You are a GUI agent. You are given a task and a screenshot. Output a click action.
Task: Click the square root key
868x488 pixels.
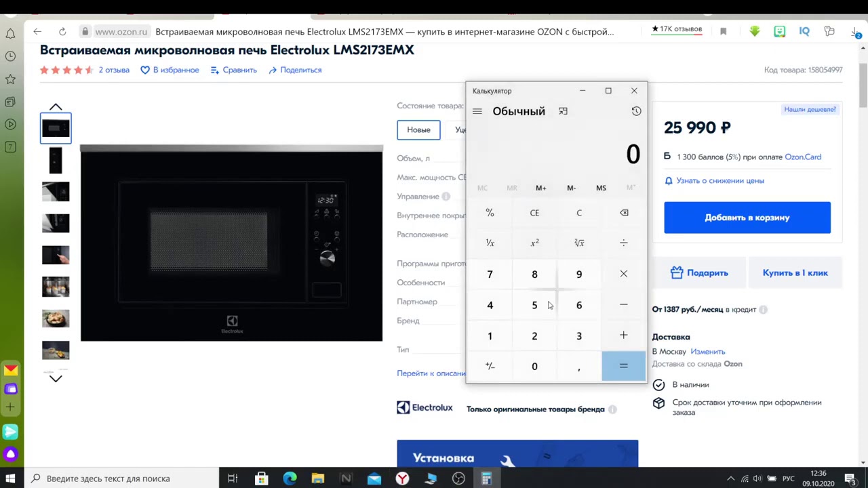(x=579, y=243)
